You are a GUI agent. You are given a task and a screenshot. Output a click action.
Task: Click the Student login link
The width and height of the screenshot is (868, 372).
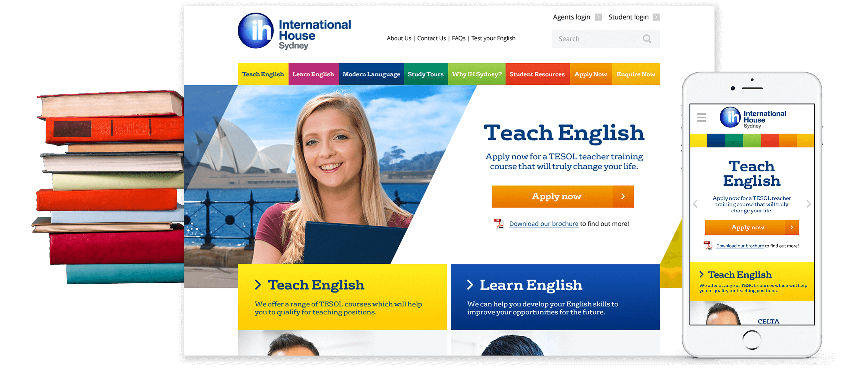point(628,17)
